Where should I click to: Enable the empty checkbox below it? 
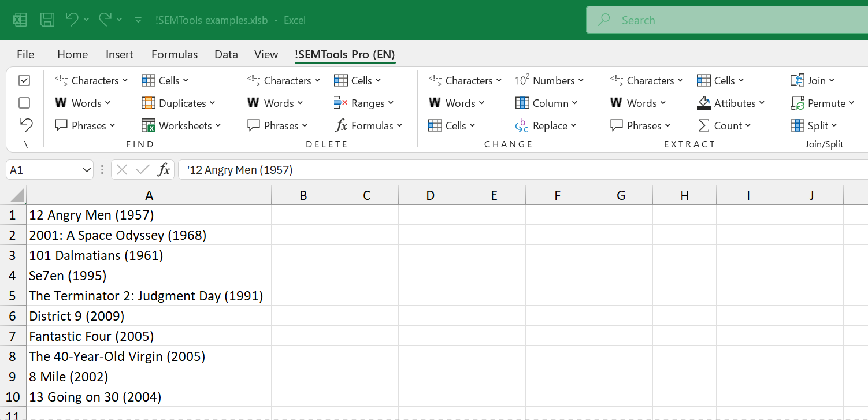coord(24,103)
